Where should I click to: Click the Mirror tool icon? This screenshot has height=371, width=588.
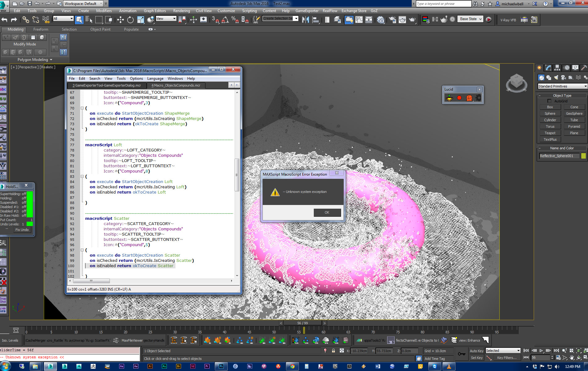(x=305, y=20)
